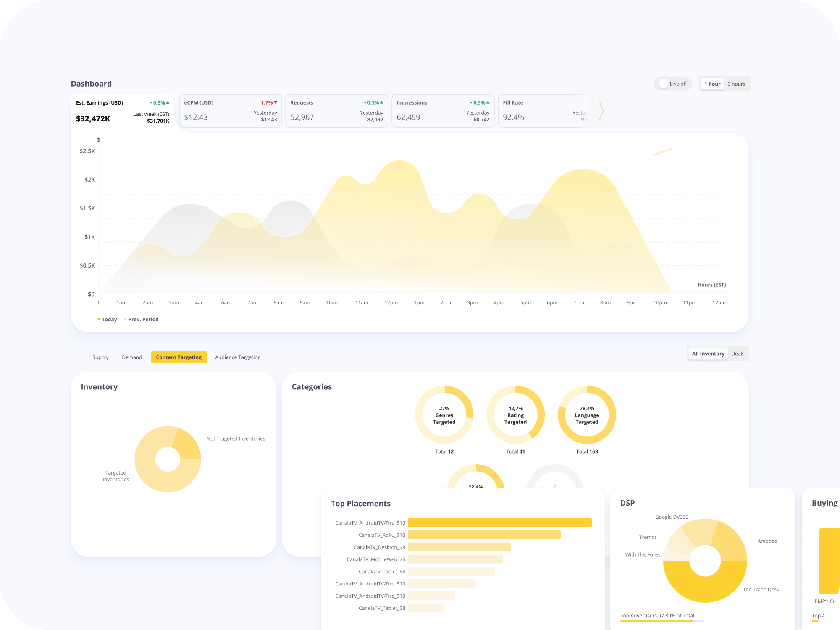Screen dimensions: 840x630
Task: Click the Today legend dot
Action: coord(99,319)
